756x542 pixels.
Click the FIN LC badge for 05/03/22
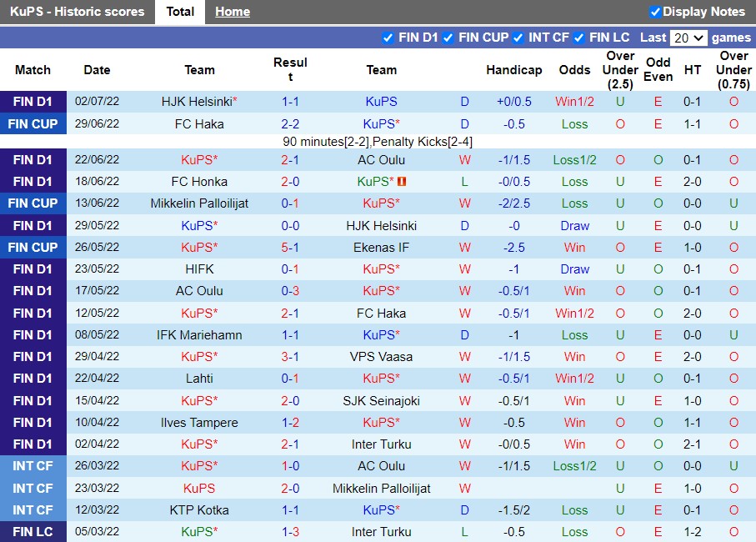pyautogui.click(x=33, y=532)
